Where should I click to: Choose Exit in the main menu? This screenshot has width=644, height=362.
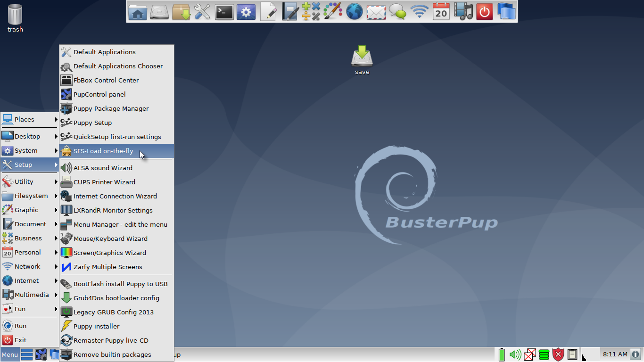29,340
